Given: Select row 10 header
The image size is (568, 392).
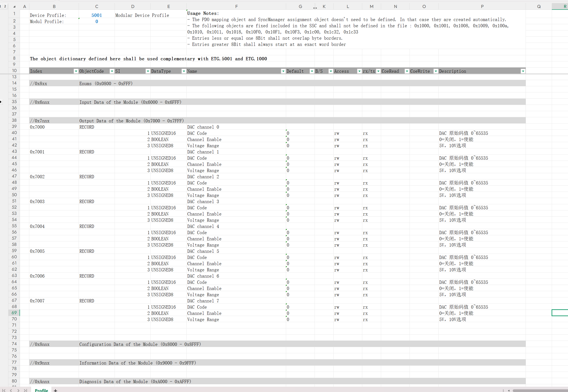Looking at the screenshot, I should tap(14, 71).
